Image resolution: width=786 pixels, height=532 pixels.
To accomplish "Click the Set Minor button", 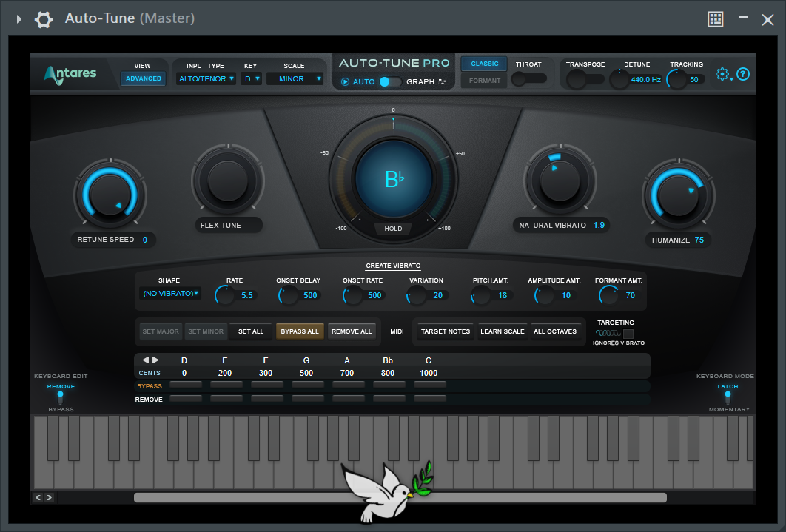I will (x=206, y=331).
